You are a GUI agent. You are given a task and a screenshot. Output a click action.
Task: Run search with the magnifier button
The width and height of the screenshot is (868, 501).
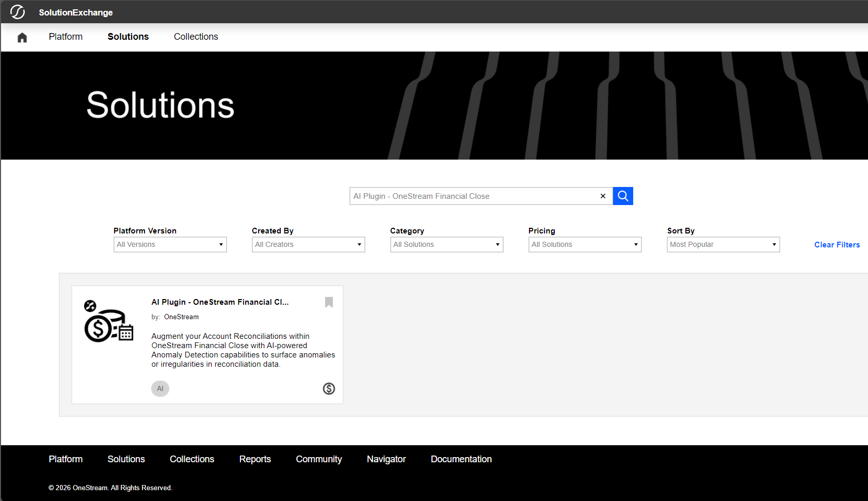(x=623, y=196)
